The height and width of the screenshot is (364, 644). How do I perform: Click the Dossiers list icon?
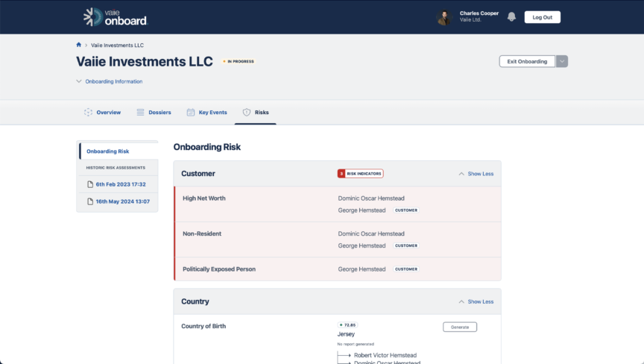coord(140,113)
